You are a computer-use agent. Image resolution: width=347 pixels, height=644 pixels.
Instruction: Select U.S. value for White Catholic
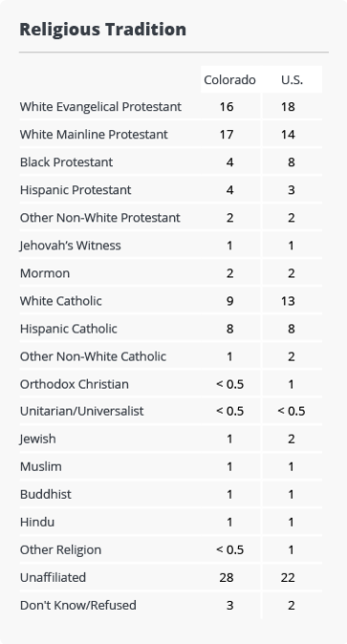click(x=288, y=301)
